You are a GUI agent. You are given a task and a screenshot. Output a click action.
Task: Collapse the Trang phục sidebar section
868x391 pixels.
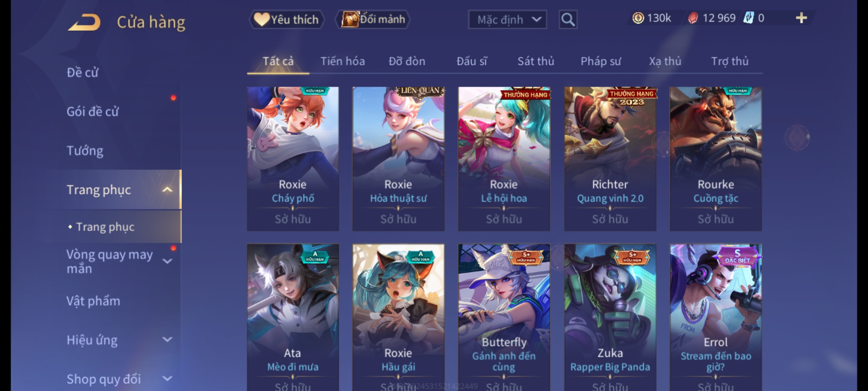(167, 190)
